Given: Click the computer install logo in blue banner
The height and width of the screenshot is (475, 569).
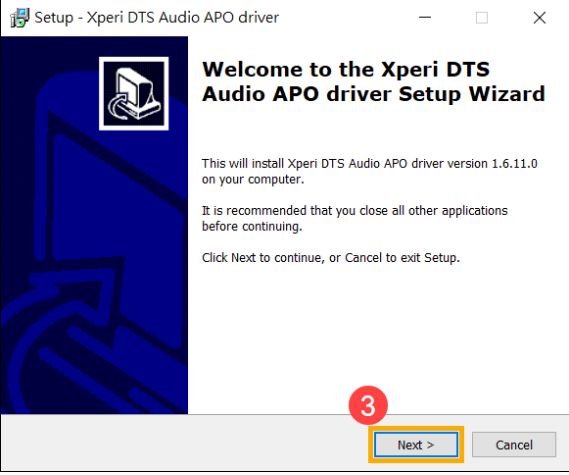Looking at the screenshot, I should (x=134, y=94).
